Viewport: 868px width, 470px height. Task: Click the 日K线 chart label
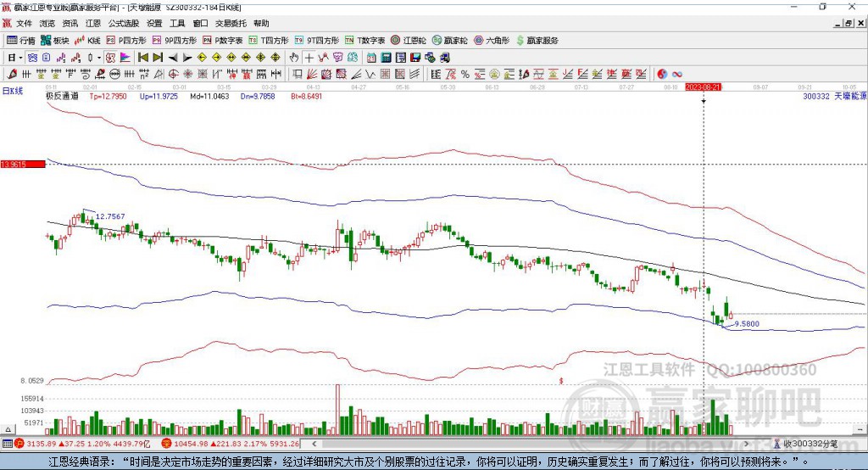pyautogui.click(x=13, y=91)
